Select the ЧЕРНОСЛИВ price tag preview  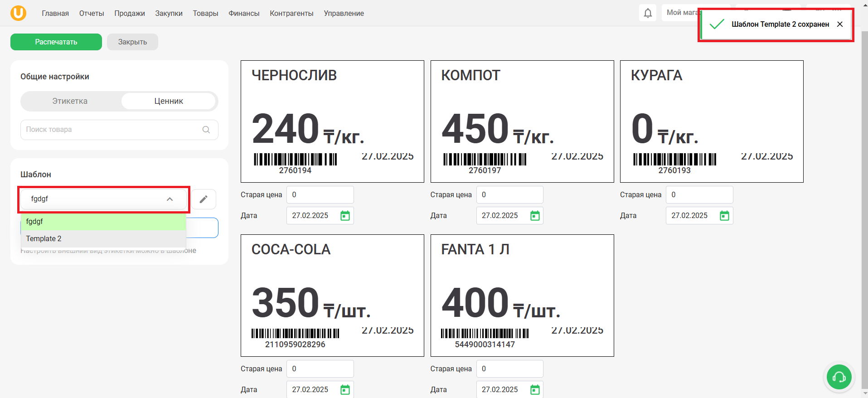coord(332,121)
